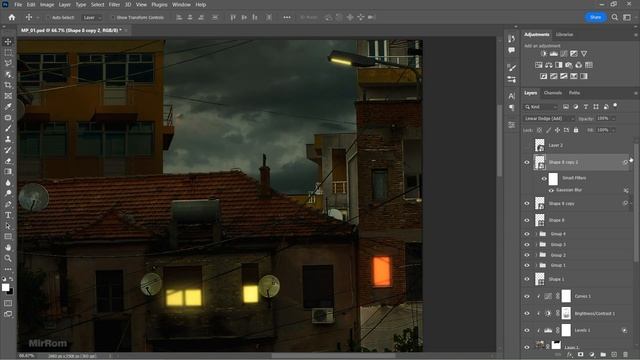Image resolution: width=640 pixels, height=360 pixels.
Task: Toggle Smart Filters visibility eye
Action: (544, 178)
